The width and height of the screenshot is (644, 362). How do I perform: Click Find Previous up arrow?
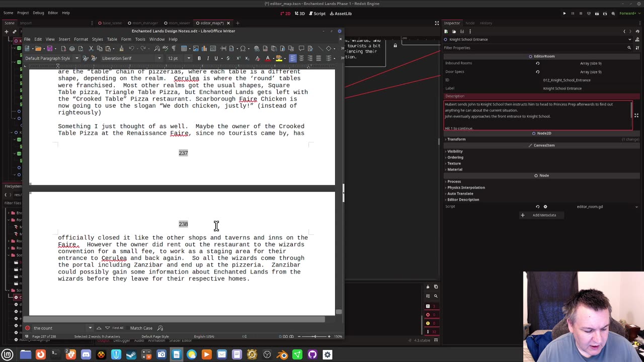[99, 328]
